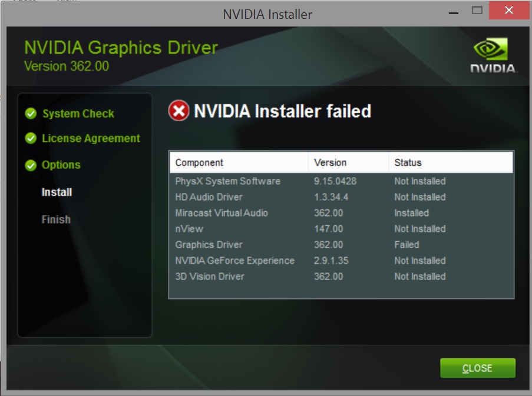This screenshot has width=532, height=396.
Task: Minimize the NVIDIA Installer window
Action: pyautogui.click(x=454, y=12)
